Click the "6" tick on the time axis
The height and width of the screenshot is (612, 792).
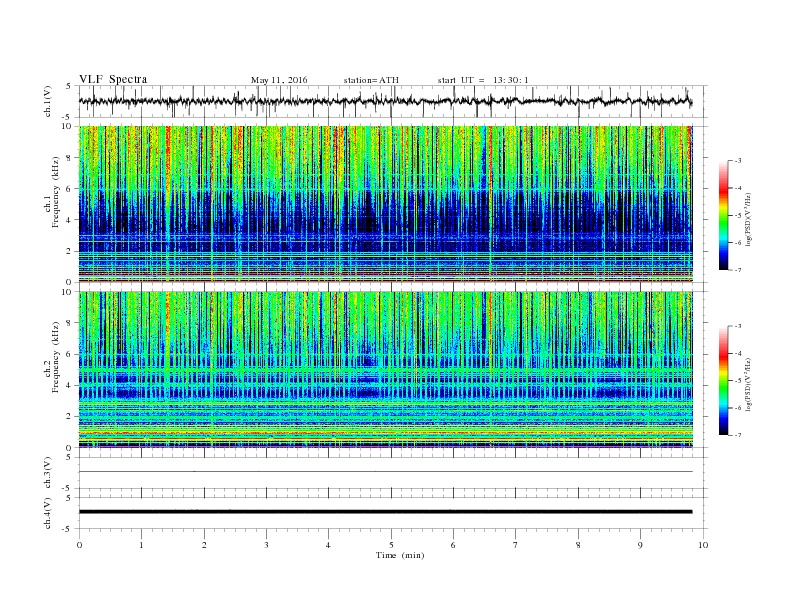[x=453, y=545]
